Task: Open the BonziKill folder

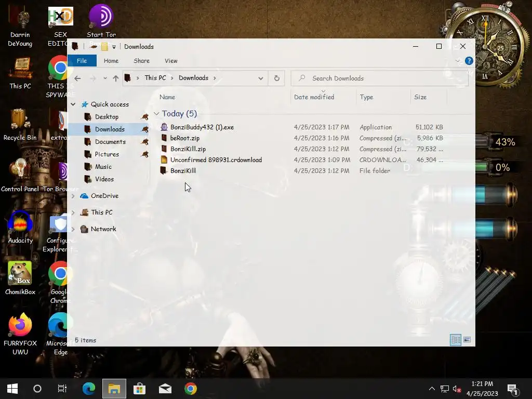Action: tap(183, 170)
